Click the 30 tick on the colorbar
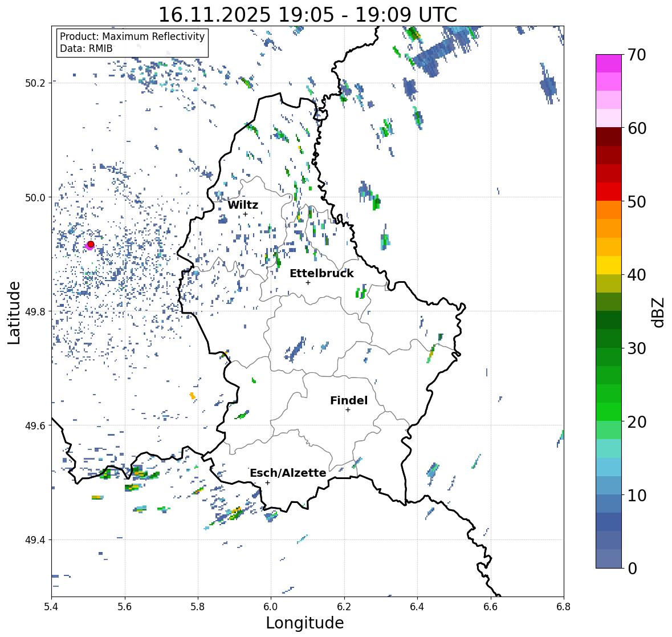Image resolution: width=672 pixels, height=637 pixels. click(x=637, y=348)
